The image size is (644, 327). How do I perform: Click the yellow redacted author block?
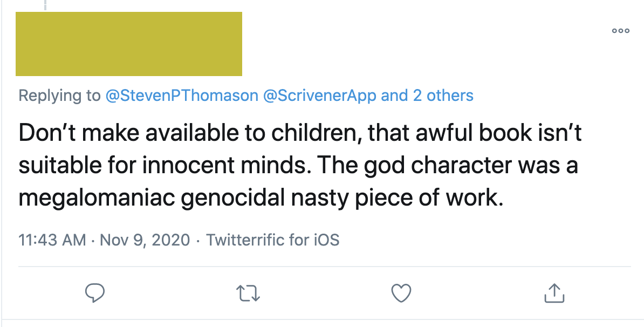(x=128, y=44)
